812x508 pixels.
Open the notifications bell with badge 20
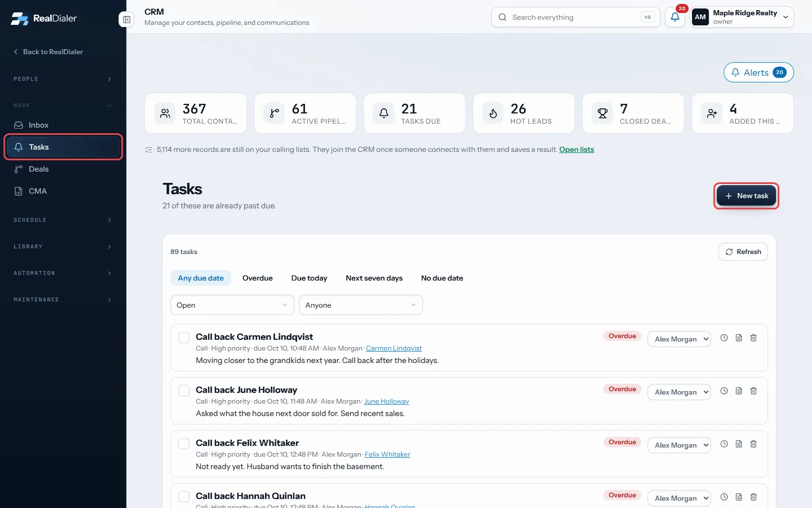click(x=675, y=17)
